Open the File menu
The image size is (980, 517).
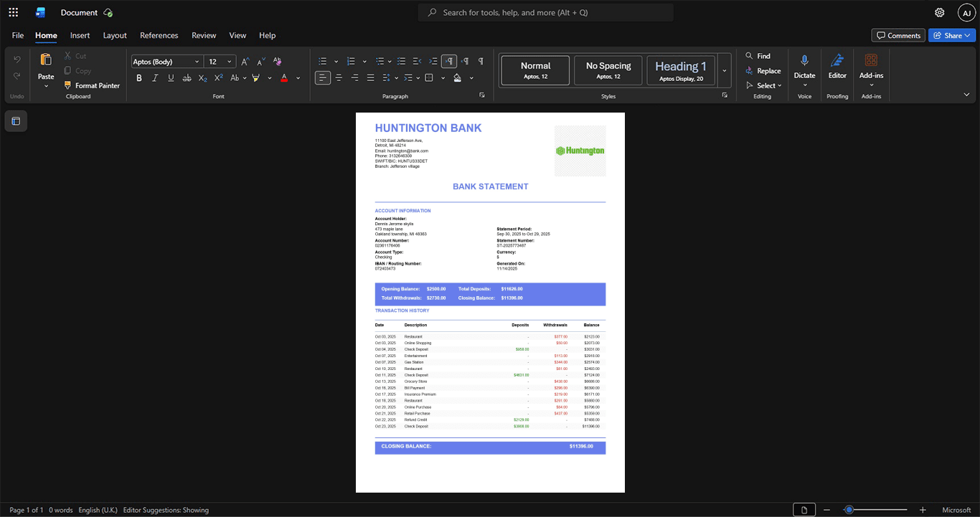pyautogui.click(x=18, y=35)
